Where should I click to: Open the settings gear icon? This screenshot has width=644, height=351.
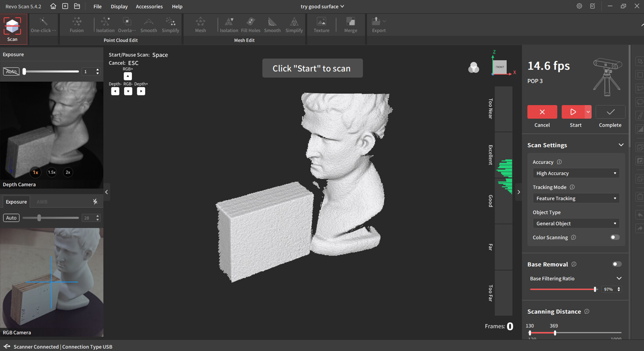579,6
